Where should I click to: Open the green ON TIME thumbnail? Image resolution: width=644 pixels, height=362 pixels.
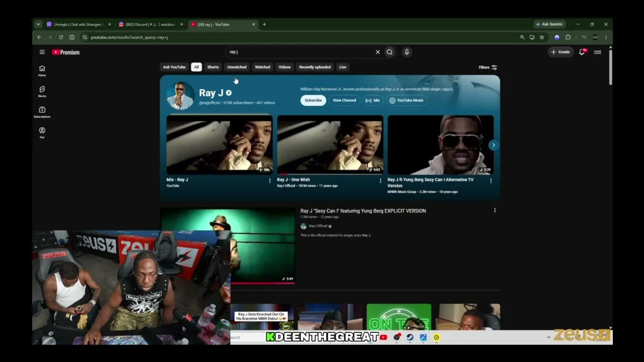[x=398, y=317]
